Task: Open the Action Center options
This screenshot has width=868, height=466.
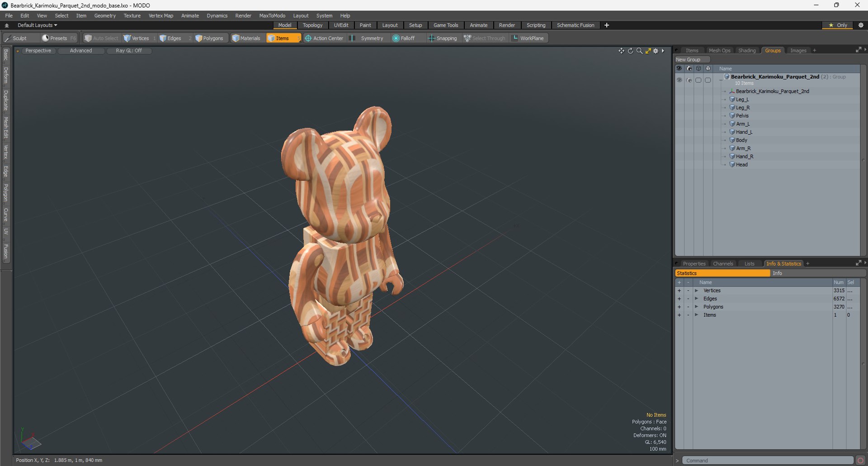Action: click(x=324, y=38)
